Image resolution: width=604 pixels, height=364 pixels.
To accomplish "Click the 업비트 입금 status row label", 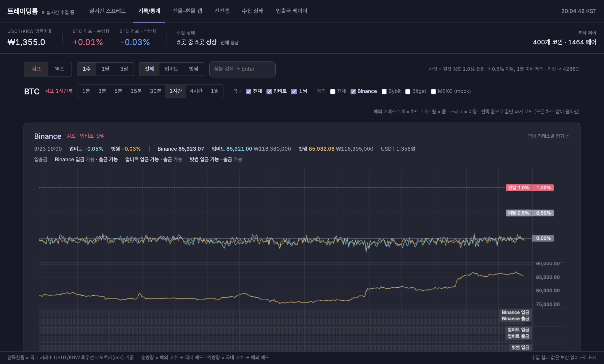I will [518, 330].
